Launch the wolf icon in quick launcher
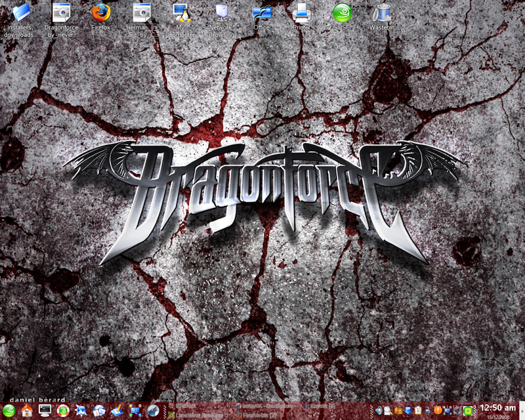525x420 pixels. [x=153, y=411]
